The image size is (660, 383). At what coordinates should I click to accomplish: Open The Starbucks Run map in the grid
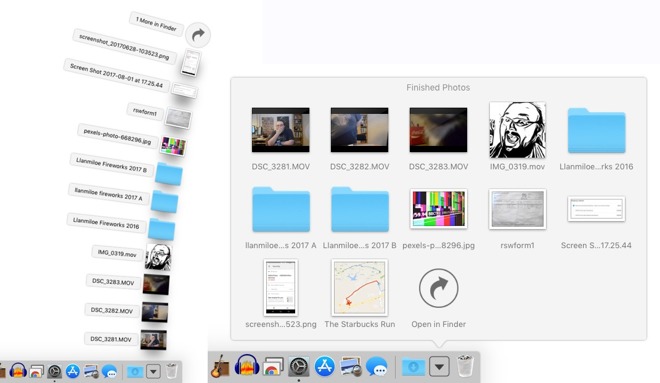tap(359, 287)
